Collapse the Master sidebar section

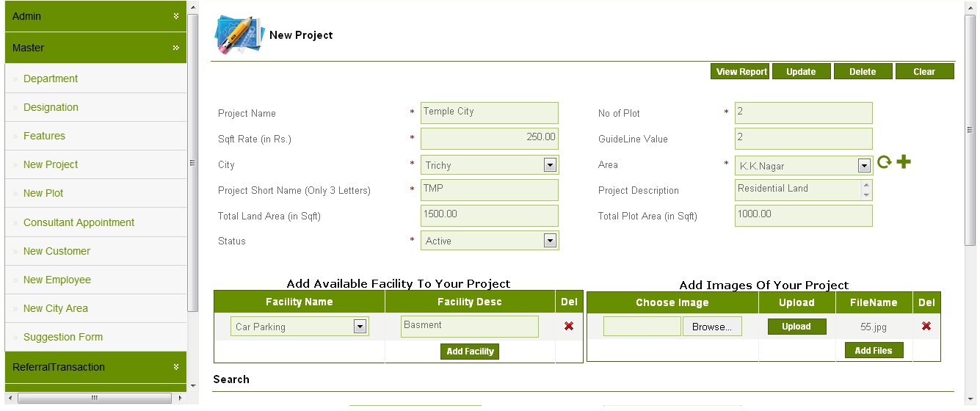pyautogui.click(x=176, y=48)
